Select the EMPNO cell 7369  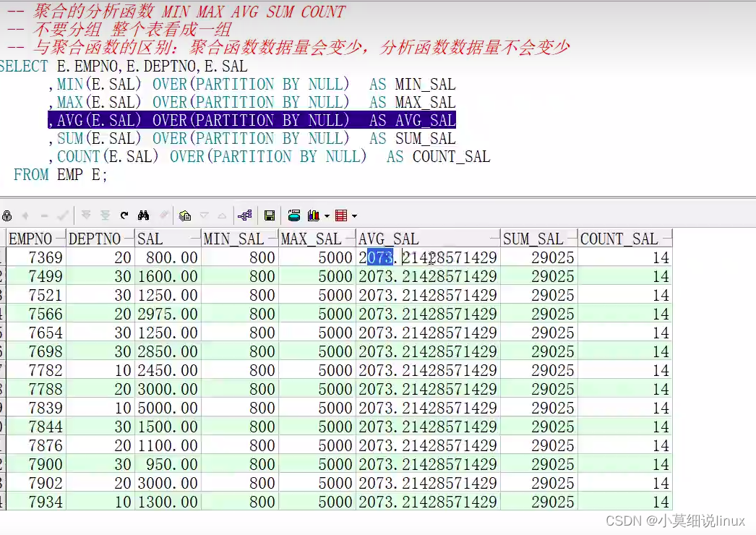pyautogui.click(x=36, y=257)
